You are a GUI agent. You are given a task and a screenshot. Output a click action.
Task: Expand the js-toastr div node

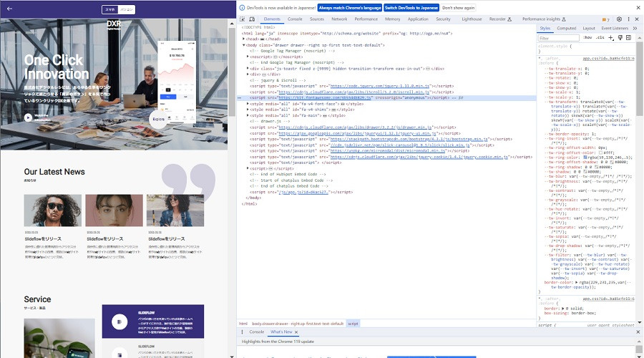(248, 69)
